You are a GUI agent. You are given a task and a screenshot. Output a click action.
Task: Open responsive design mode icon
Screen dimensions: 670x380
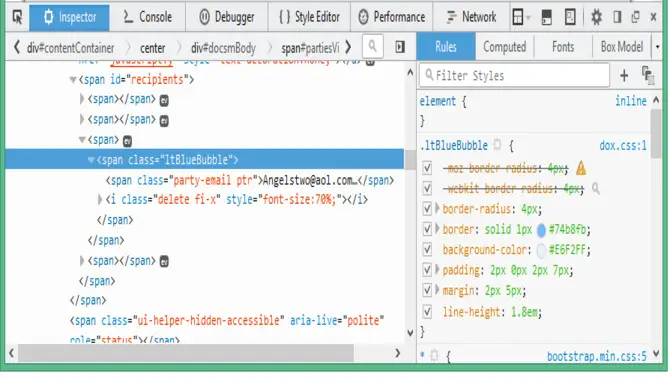pos(570,17)
